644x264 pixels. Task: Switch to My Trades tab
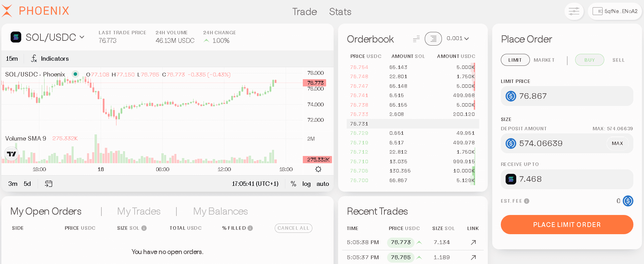(x=139, y=211)
